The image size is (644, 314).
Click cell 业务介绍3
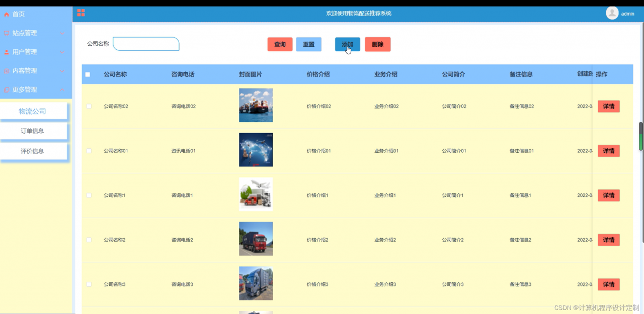coord(385,284)
